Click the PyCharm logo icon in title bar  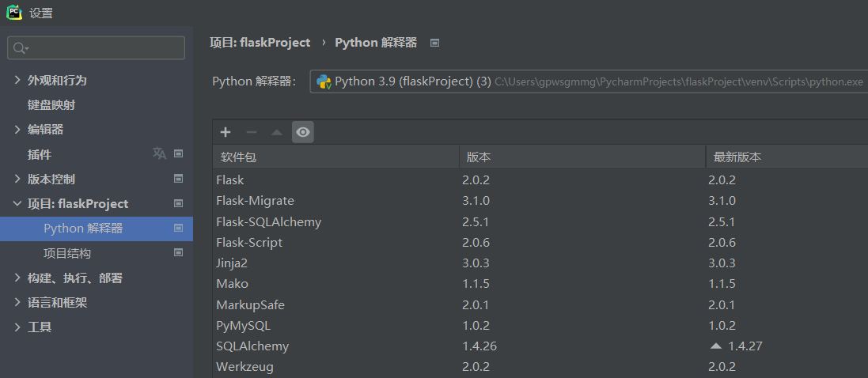click(13, 12)
